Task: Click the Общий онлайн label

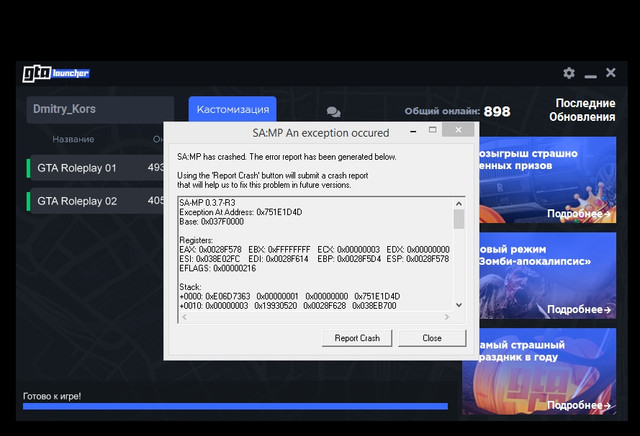Action: pos(442,111)
